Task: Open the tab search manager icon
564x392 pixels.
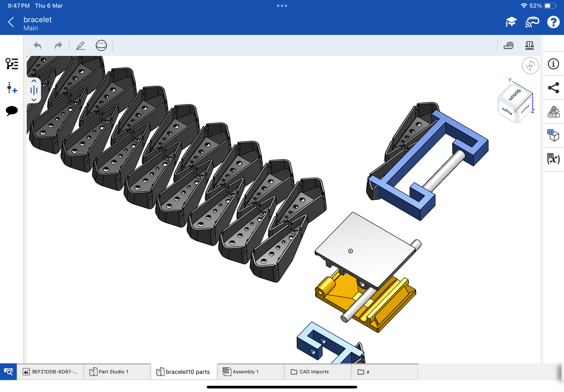Action: coord(8,372)
